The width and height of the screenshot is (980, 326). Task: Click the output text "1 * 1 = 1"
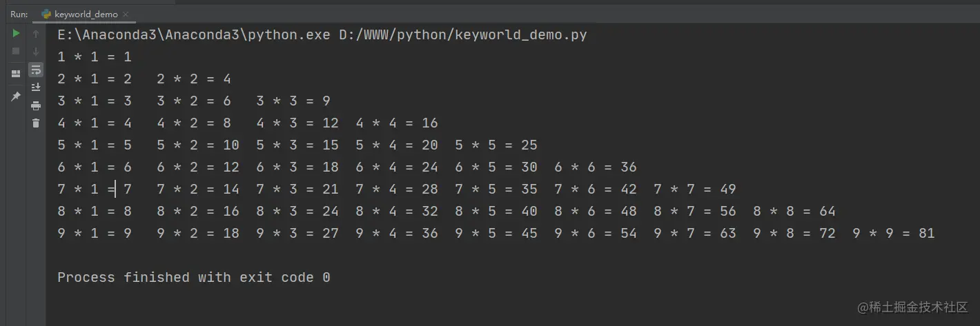pyautogui.click(x=95, y=57)
